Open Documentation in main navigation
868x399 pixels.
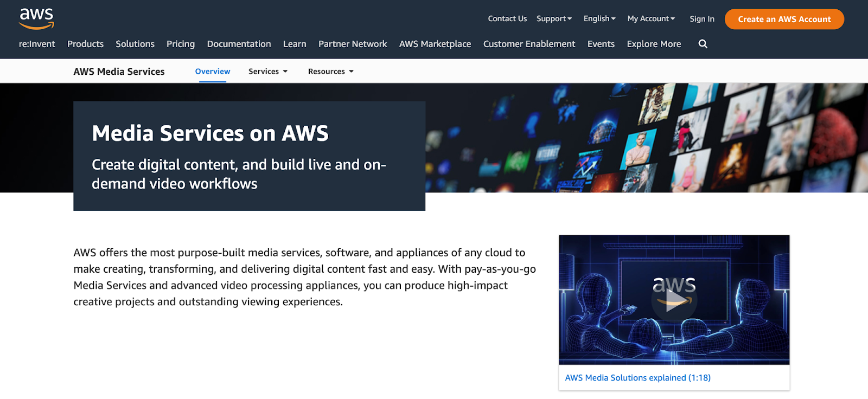click(x=239, y=44)
